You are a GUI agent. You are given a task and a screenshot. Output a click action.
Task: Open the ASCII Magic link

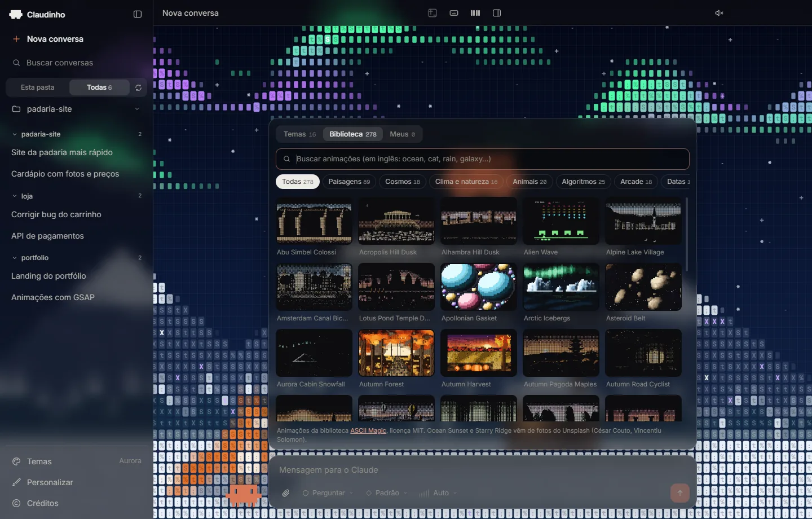(x=368, y=430)
